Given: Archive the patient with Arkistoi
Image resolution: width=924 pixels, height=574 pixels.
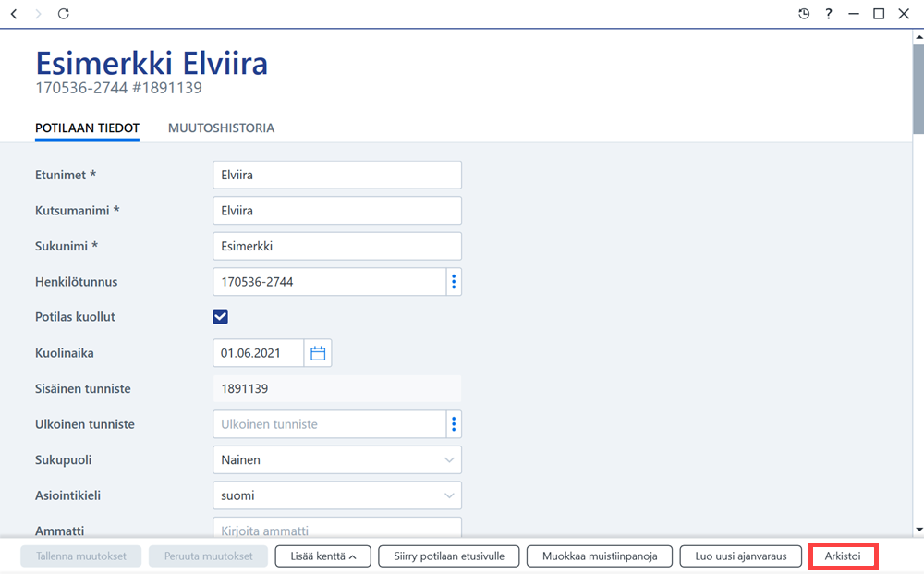Looking at the screenshot, I should coord(843,556).
